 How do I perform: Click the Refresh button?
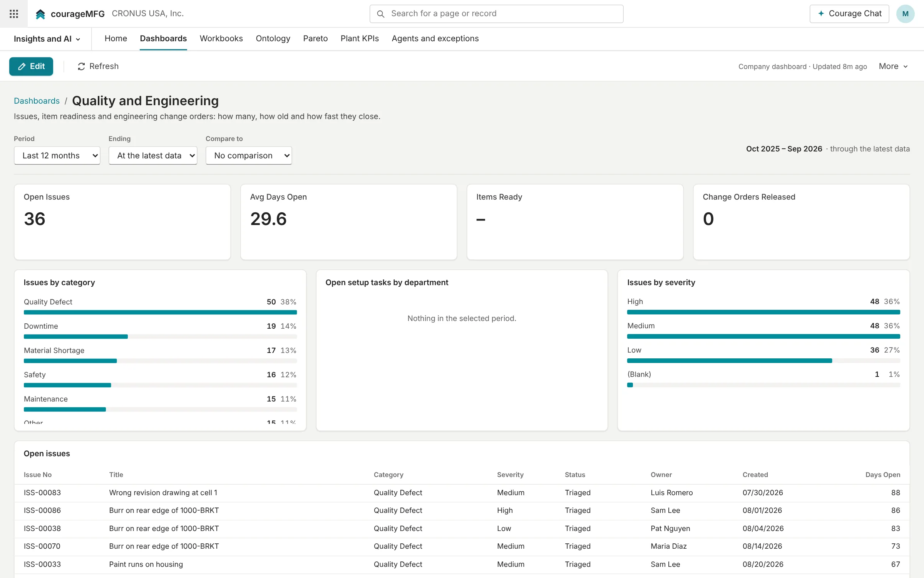point(98,66)
